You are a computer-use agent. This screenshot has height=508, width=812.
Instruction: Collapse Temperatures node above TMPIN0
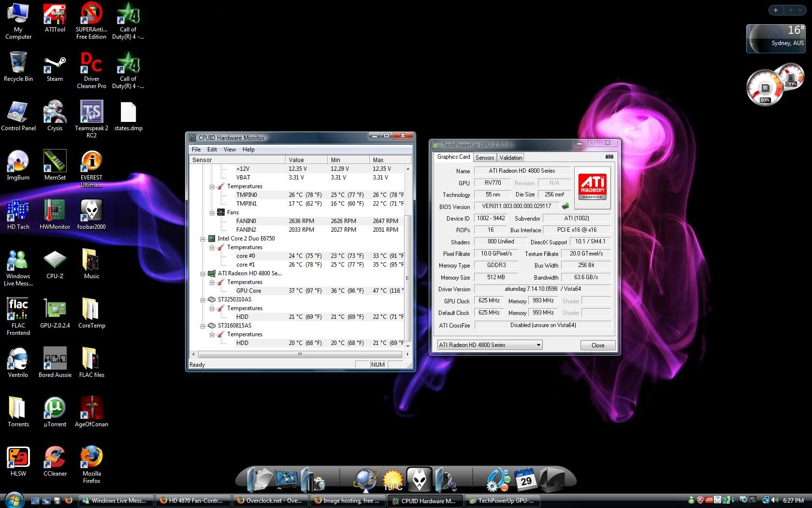[212, 186]
